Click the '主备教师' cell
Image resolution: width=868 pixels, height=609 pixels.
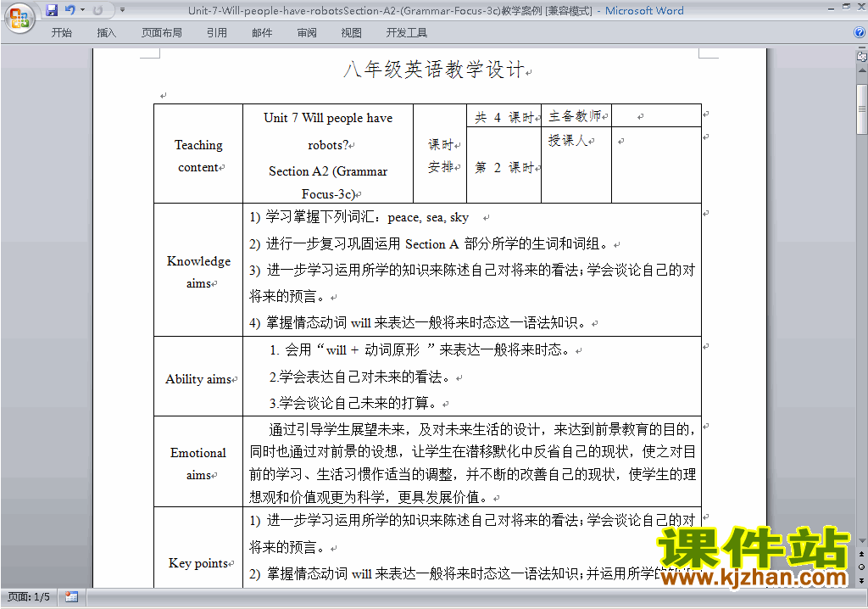coord(576,116)
